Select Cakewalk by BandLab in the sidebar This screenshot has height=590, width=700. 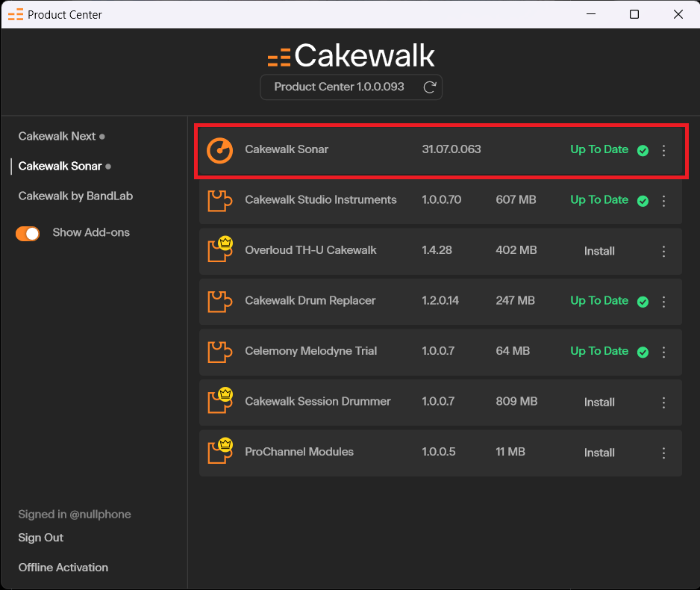tap(75, 196)
